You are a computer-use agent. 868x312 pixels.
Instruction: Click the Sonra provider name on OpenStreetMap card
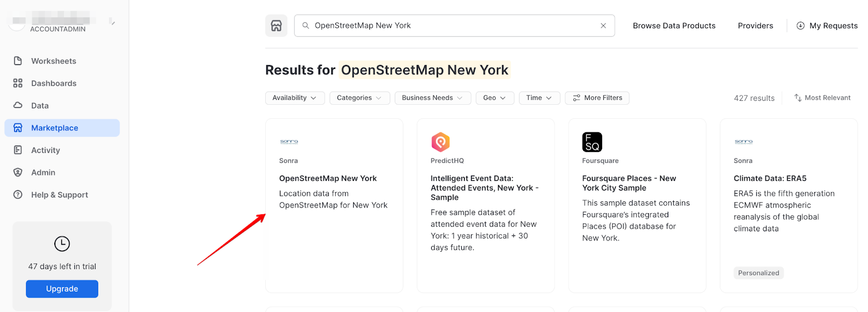point(288,161)
